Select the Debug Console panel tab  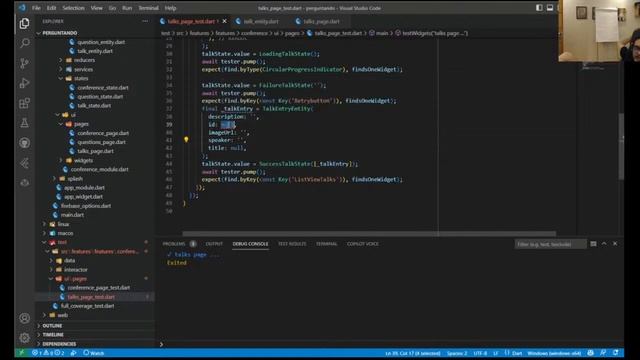pos(250,244)
